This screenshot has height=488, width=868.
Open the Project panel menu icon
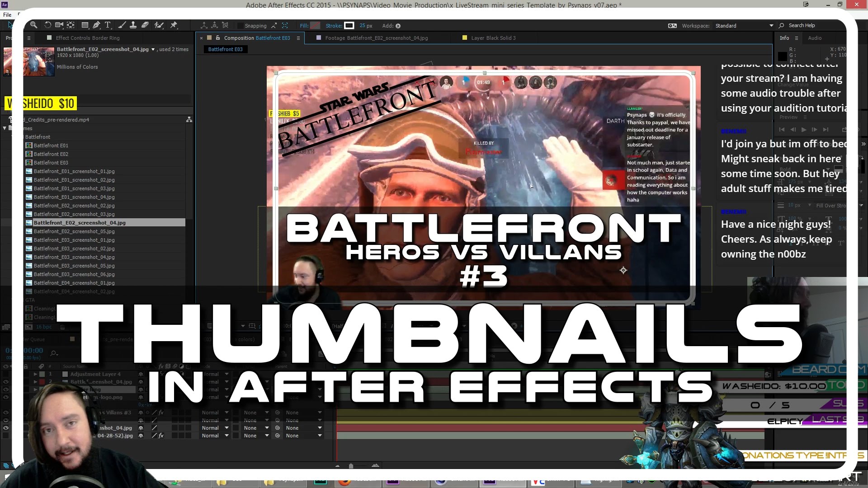[29, 38]
